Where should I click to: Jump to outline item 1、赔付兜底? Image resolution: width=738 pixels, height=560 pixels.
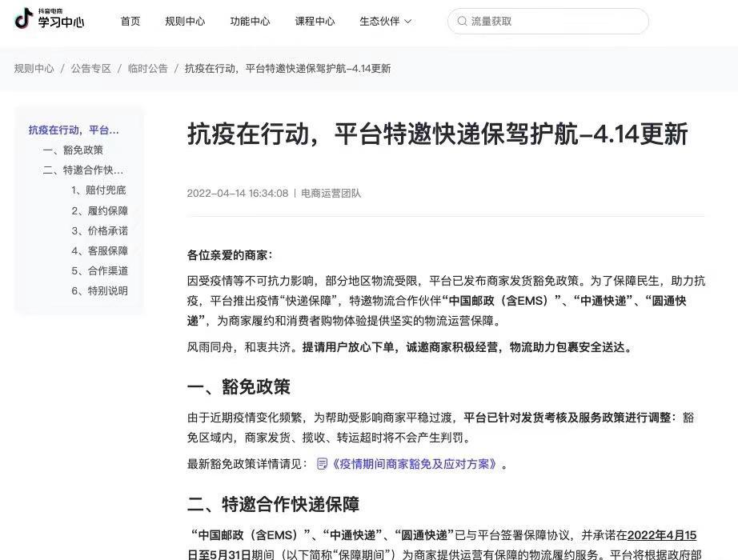pos(98,190)
